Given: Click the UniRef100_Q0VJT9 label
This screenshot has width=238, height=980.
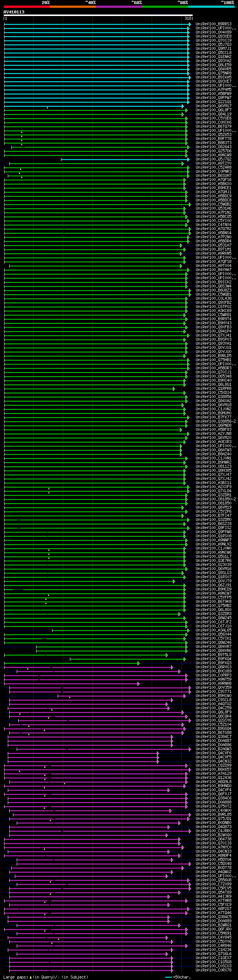Looking at the screenshot, I should pyautogui.click(x=213, y=581).
